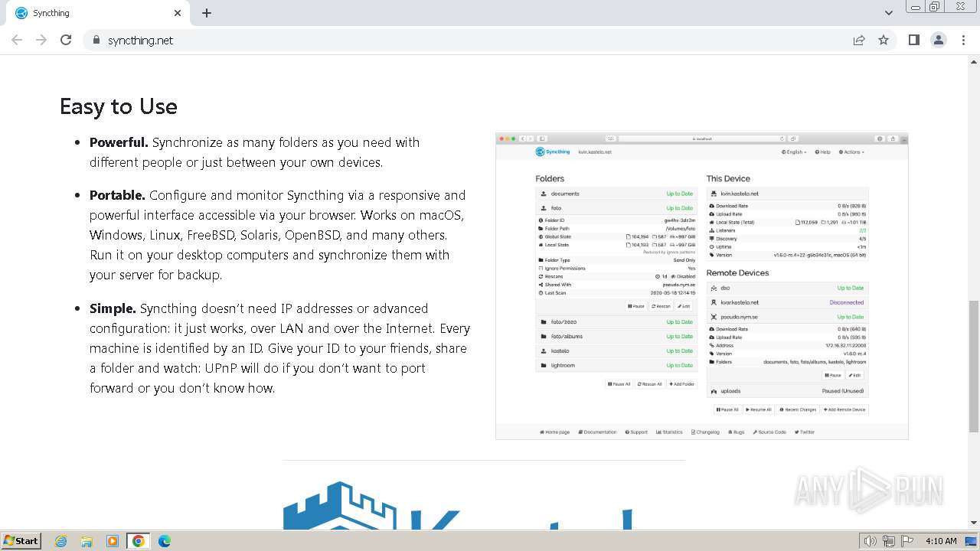Share this page using the share icon
The width and height of the screenshot is (980, 551).
[x=859, y=40]
